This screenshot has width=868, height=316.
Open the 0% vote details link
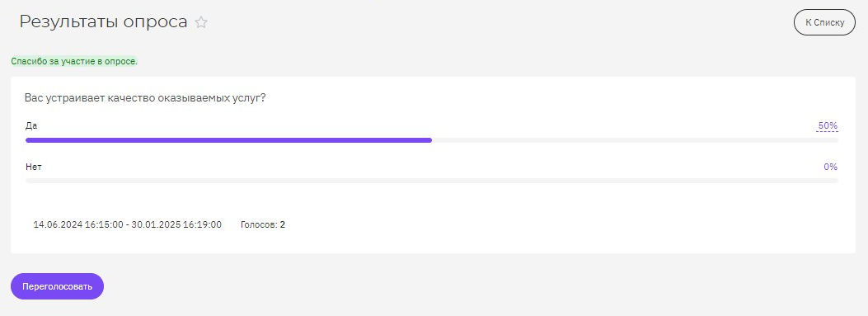(830, 167)
